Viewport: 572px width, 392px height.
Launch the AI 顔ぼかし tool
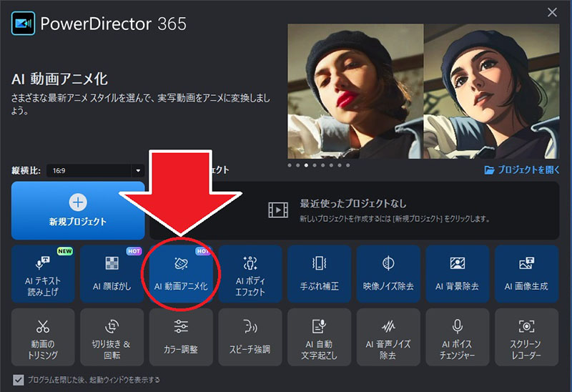[112, 274]
